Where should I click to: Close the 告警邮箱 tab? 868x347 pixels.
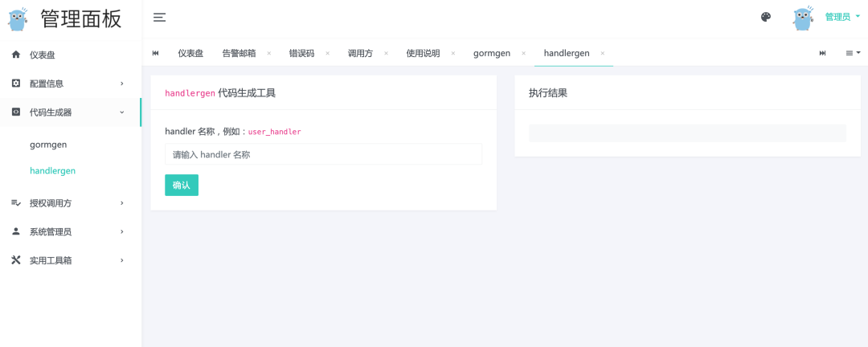[x=269, y=53]
